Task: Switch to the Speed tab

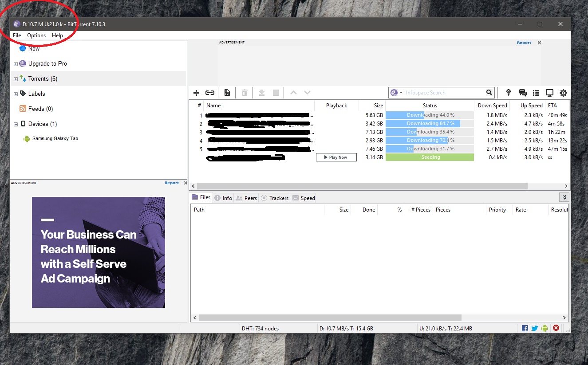Action: pyautogui.click(x=304, y=198)
